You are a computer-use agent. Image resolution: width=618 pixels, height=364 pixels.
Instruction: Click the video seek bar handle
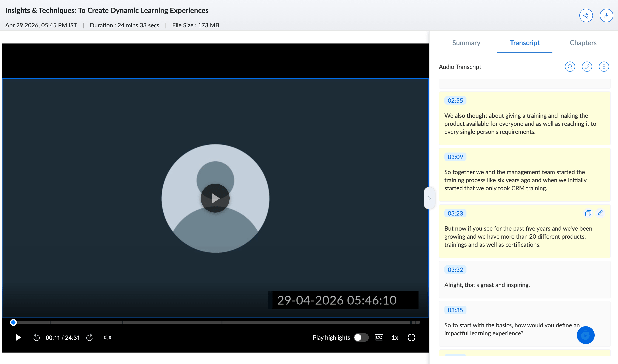tap(13, 322)
